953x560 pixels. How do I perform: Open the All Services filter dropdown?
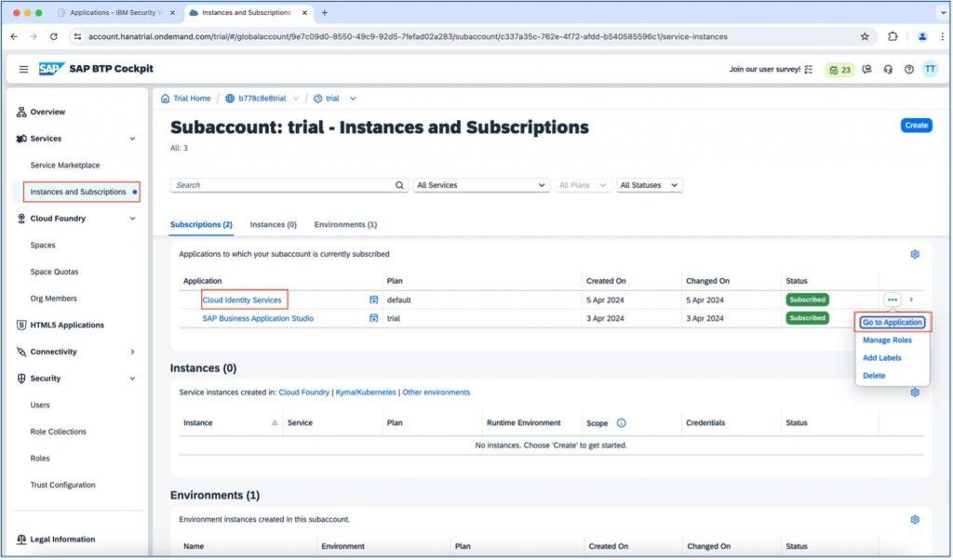481,185
